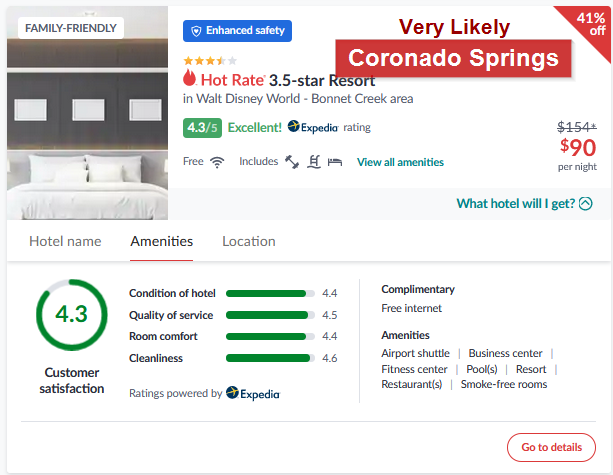Click the free WiFi icon
The width and height of the screenshot is (613, 475).
[217, 162]
